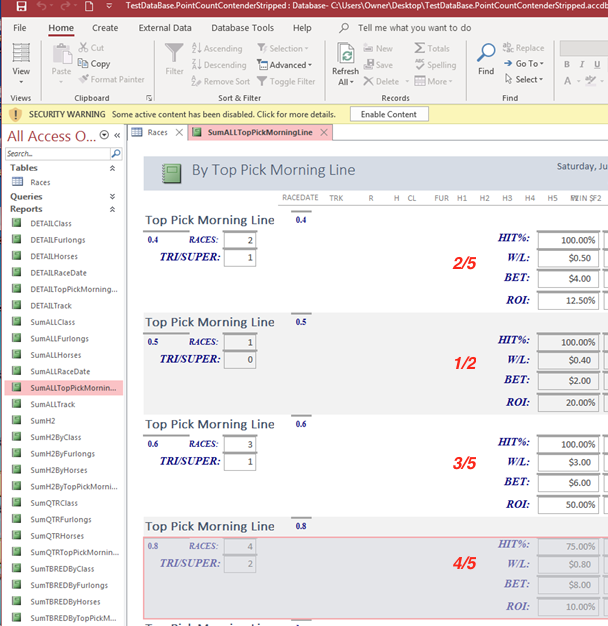
Task: Sort Descending in Sort & Filter
Action: coord(219,65)
